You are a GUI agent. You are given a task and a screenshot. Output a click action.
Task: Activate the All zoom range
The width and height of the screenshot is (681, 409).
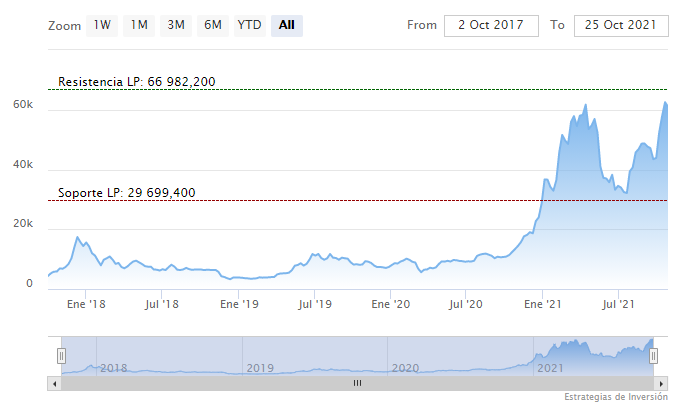click(287, 25)
